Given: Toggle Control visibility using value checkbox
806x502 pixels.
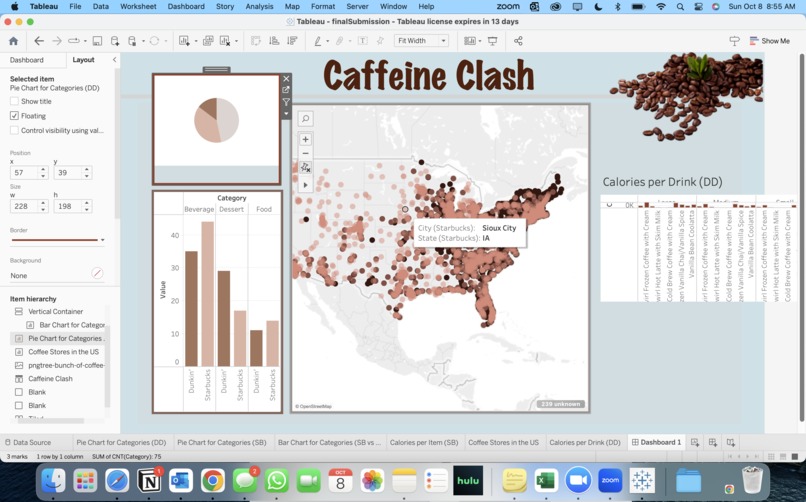Looking at the screenshot, I should point(14,131).
